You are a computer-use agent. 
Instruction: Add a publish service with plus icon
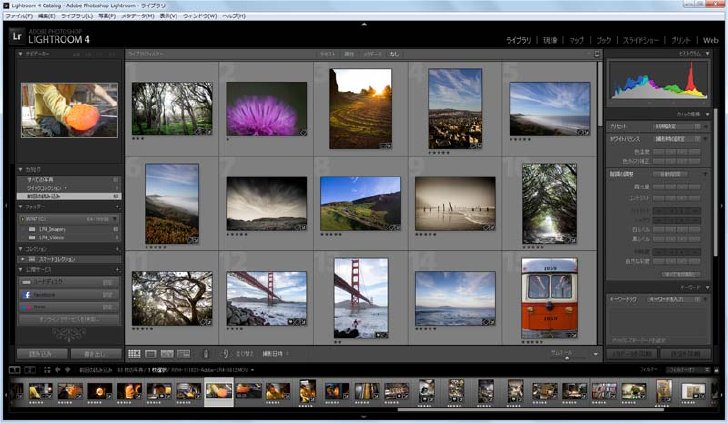(117, 269)
